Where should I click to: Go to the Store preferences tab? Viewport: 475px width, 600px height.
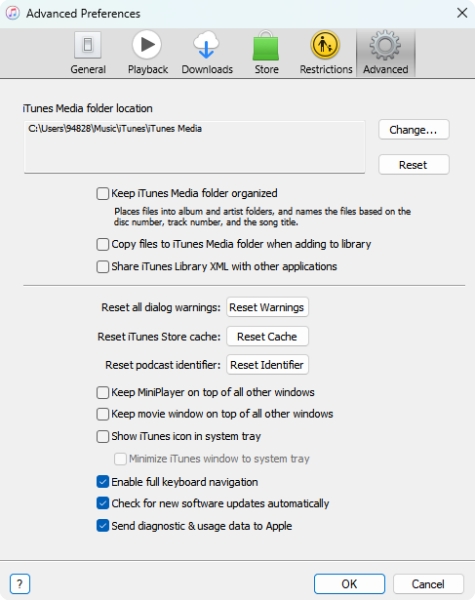[x=266, y=53]
